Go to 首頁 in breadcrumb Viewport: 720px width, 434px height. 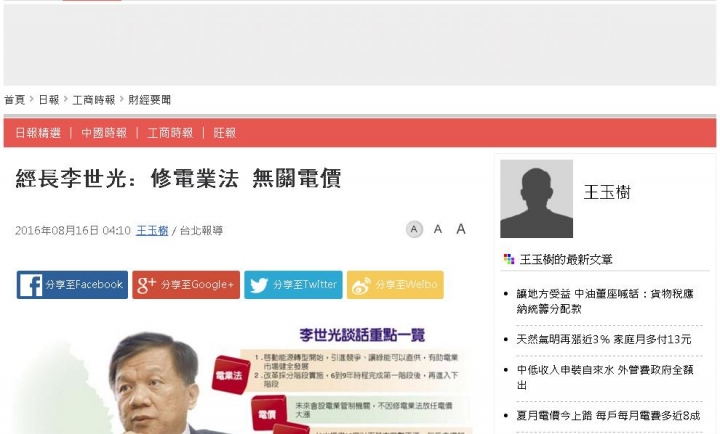pos(14,100)
